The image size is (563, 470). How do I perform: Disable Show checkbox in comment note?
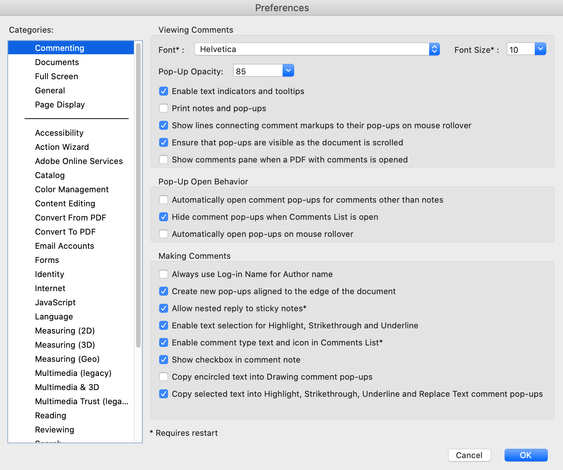[x=163, y=360]
